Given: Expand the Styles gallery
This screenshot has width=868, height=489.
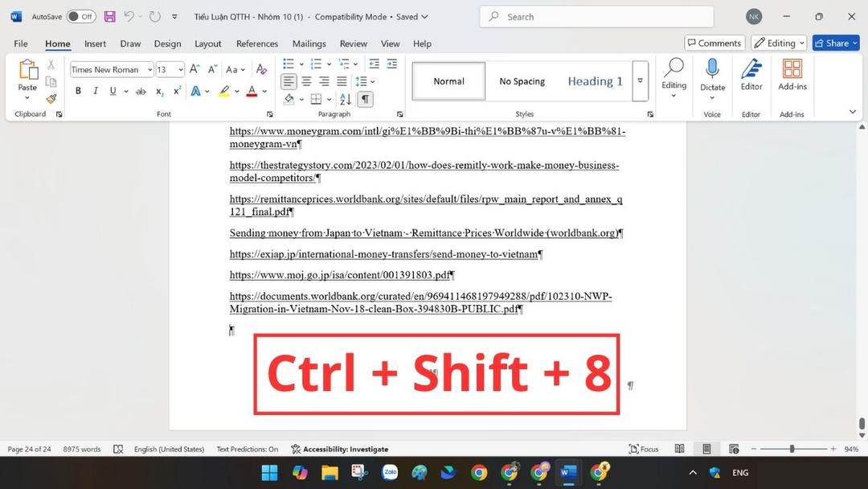Looking at the screenshot, I should point(640,80).
